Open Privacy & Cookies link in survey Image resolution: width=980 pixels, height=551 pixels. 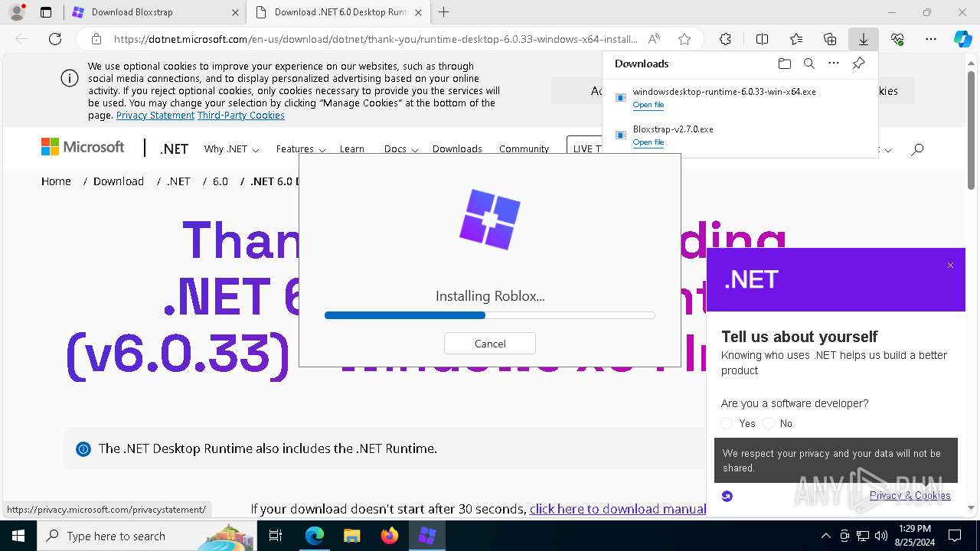click(x=910, y=495)
